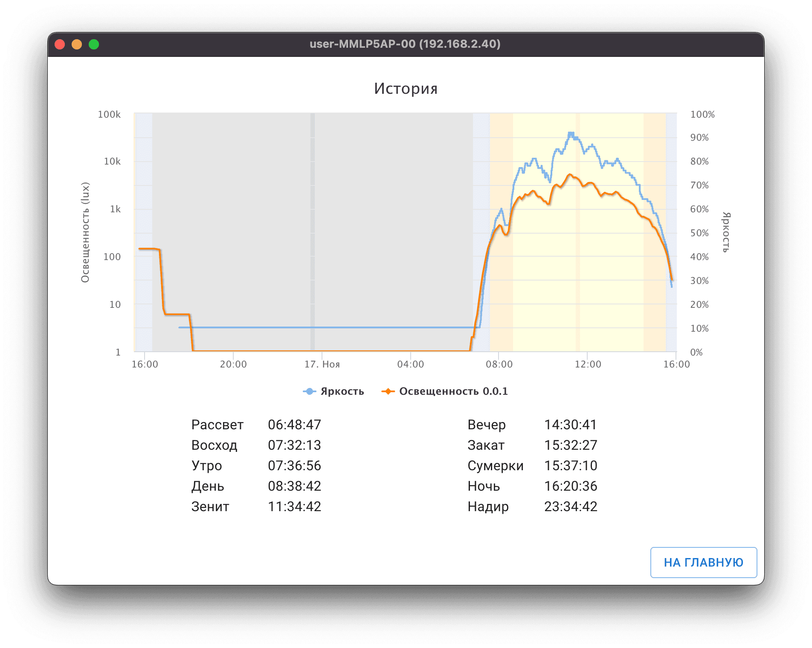Click the Надир label
The image size is (812, 648).
click(x=488, y=506)
